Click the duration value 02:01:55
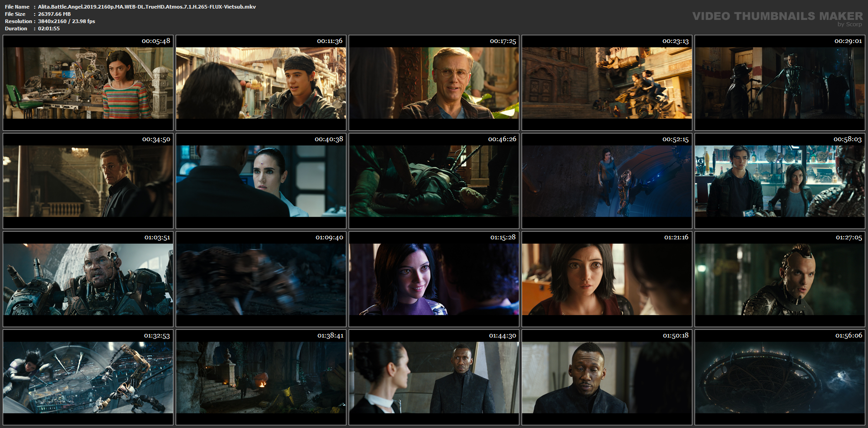Image resolution: width=868 pixels, height=428 pixels. pyautogui.click(x=49, y=29)
